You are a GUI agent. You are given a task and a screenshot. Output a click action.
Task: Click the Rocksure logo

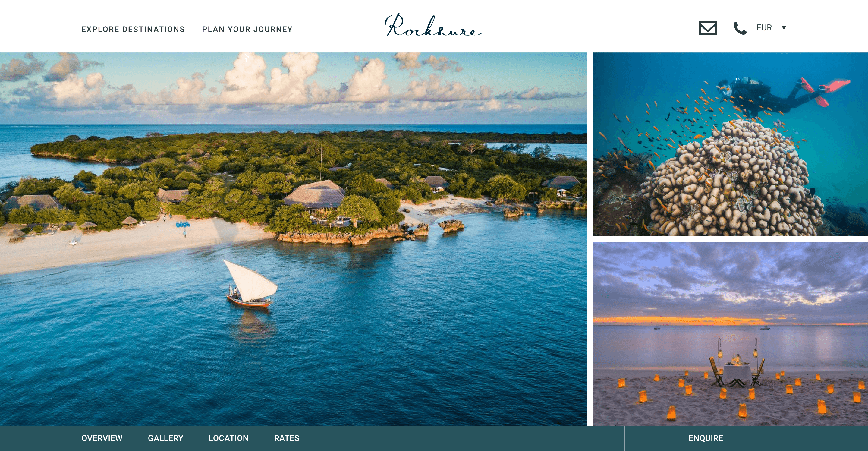pos(434,25)
